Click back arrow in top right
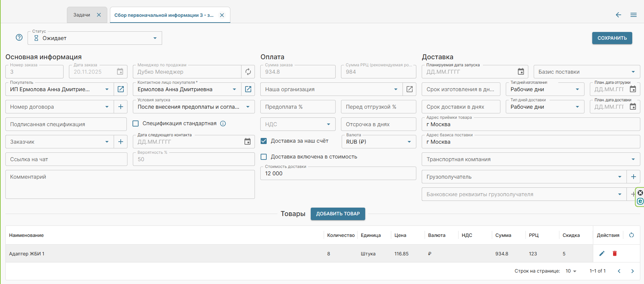 [x=618, y=15]
